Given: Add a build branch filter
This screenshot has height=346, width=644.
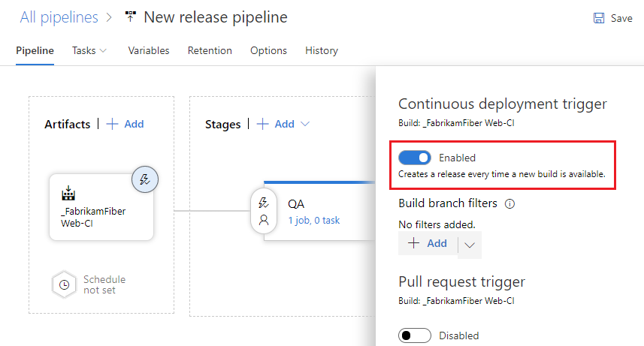Looking at the screenshot, I should pos(428,243).
